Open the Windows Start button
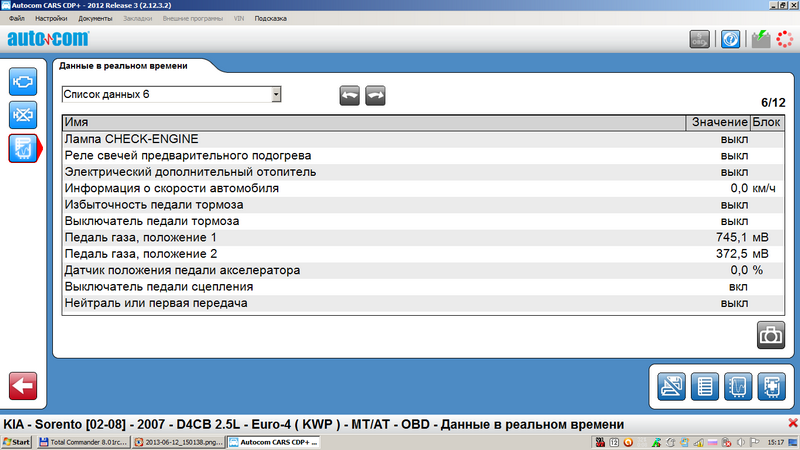800x450 pixels. [x=16, y=442]
